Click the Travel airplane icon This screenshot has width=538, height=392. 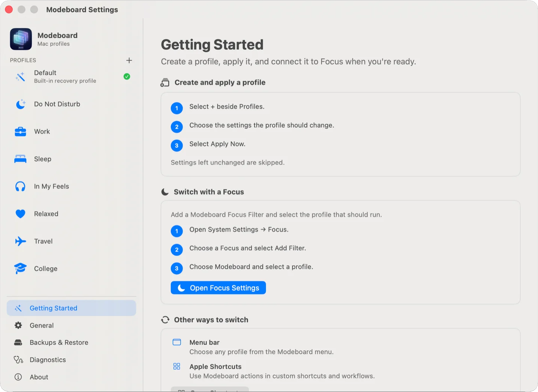point(20,241)
